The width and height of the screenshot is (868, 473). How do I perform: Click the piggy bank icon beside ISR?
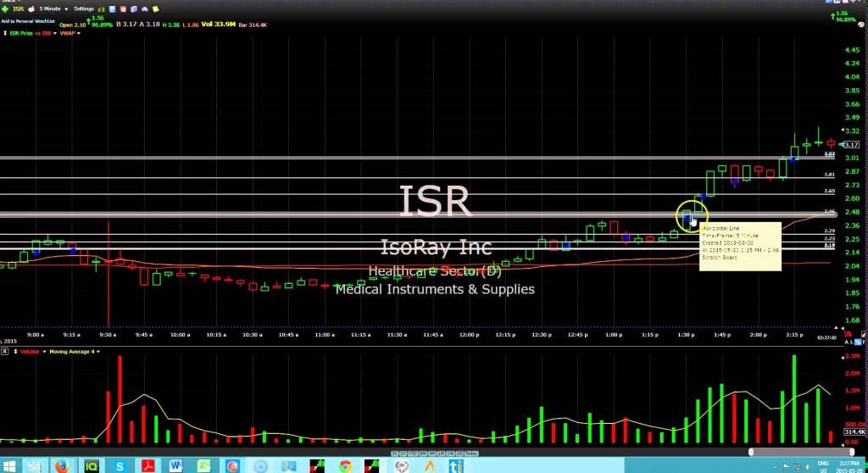click(31, 8)
